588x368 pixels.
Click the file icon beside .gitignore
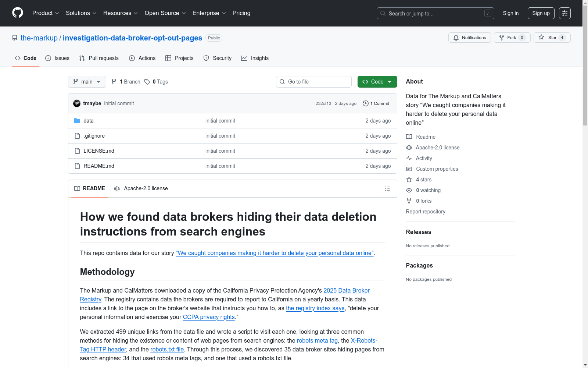(x=77, y=136)
